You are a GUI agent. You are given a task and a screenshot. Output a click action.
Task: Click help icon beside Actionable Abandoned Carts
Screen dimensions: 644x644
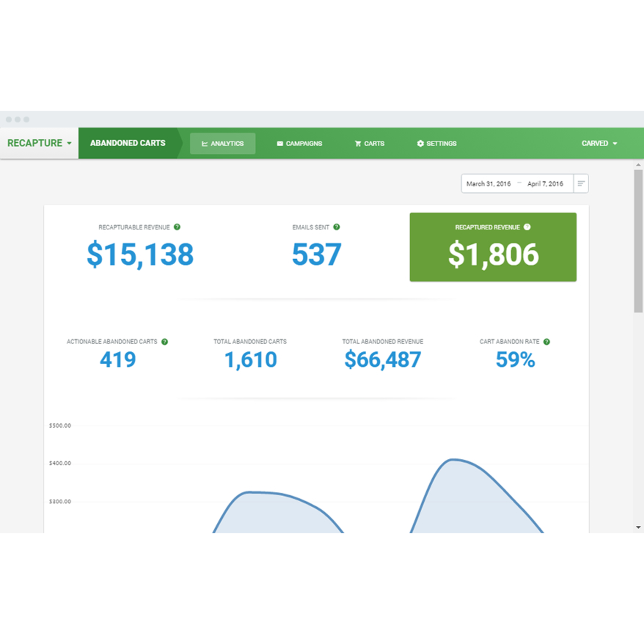[x=165, y=342]
